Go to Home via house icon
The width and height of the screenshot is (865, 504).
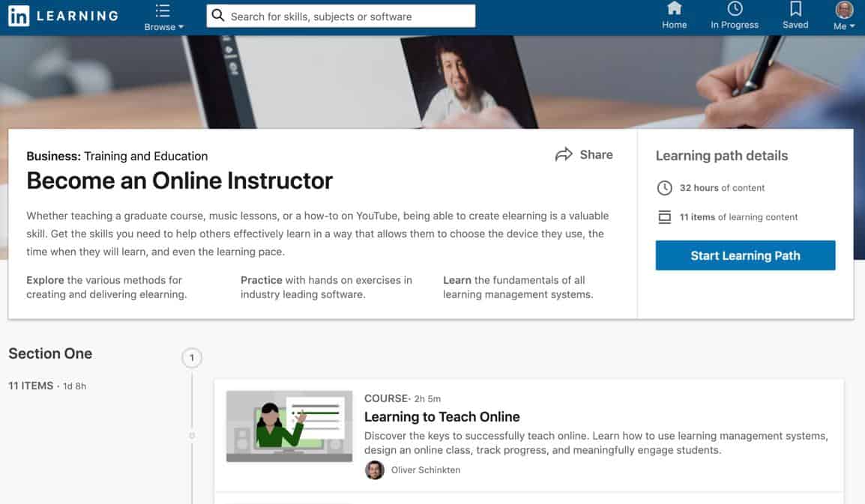[674, 9]
